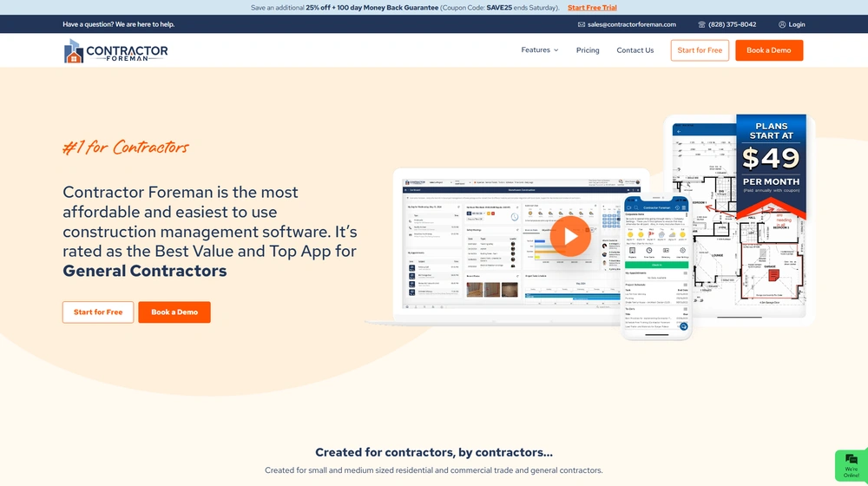Click the '#1 for Contractors' heading
Viewport: 868px width, 486px height.
tap(126, 148)
